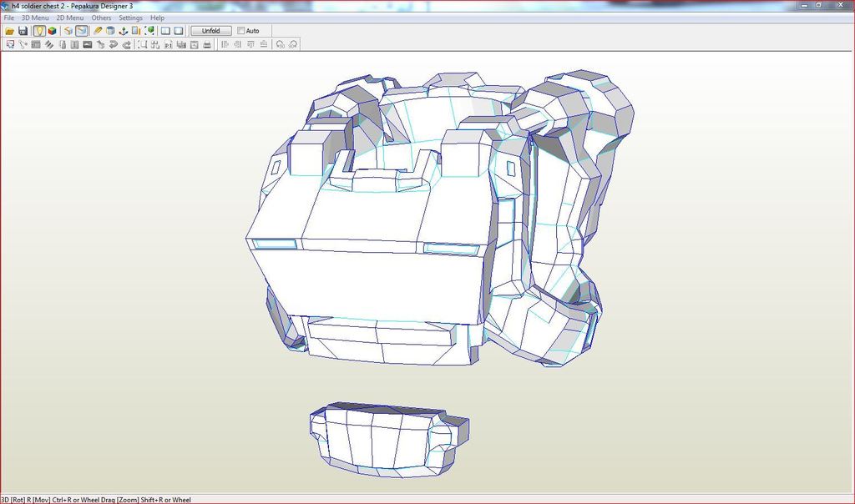Click the rotate clockwise icon

point(293,45)
